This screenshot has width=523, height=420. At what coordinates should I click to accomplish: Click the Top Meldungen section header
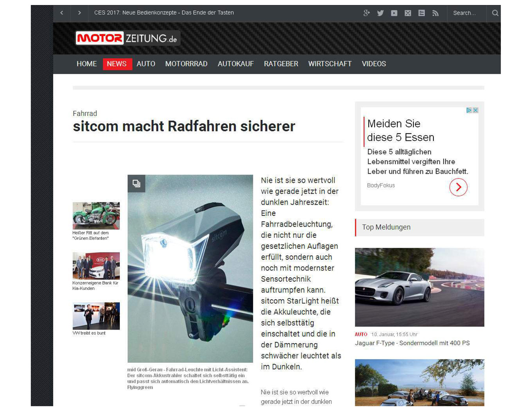click(x=420, y=228)
